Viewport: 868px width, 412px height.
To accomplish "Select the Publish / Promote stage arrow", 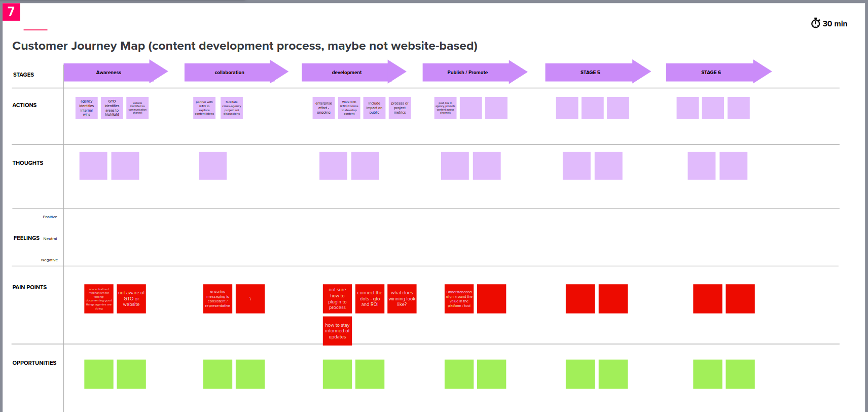I will [475, 72].
